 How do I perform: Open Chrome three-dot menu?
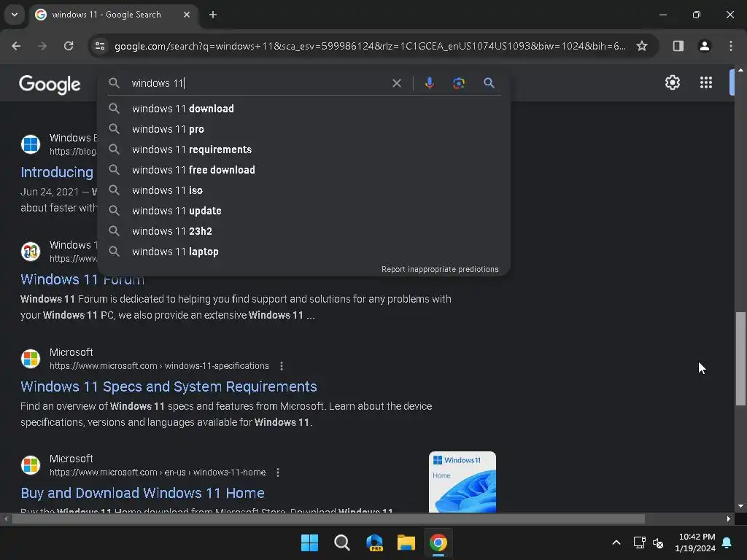click(731, 46)
